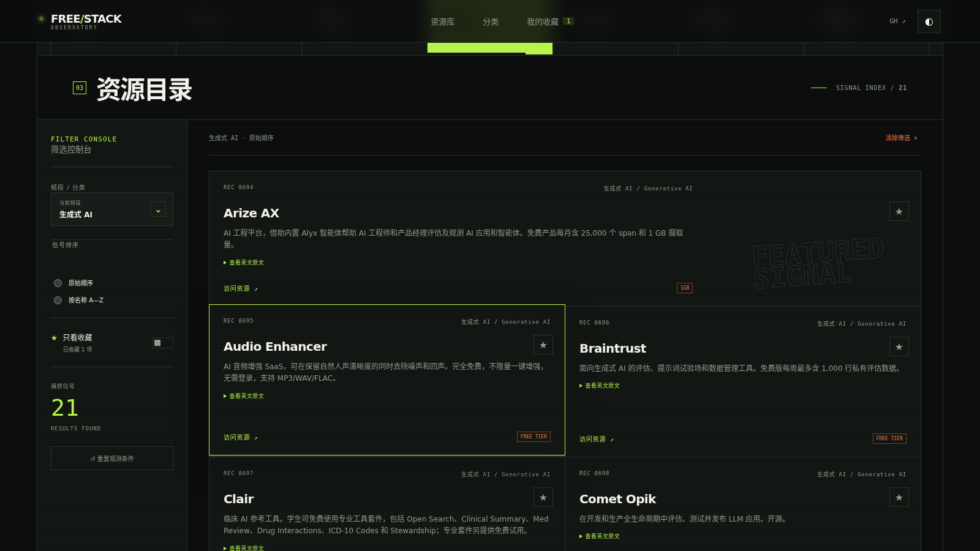980x551 pixels.
Task: Favorite the Arize AX card star
Action: (x=899, y=211)
